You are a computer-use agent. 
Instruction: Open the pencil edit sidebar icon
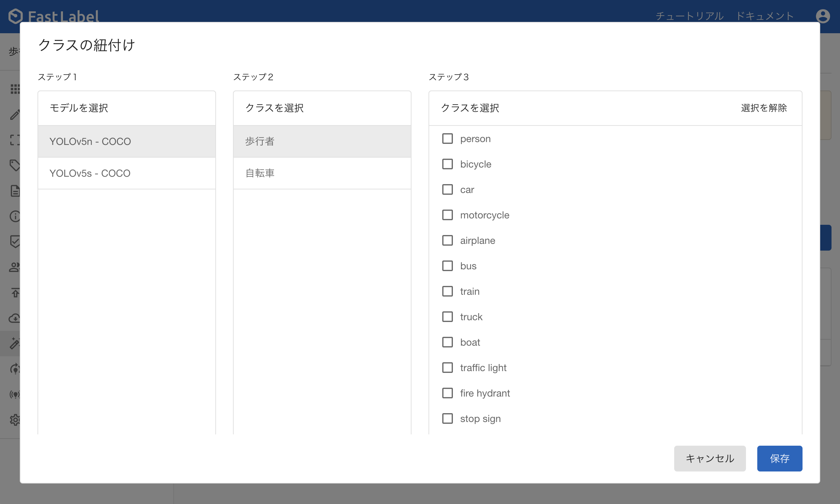point(15,115)
